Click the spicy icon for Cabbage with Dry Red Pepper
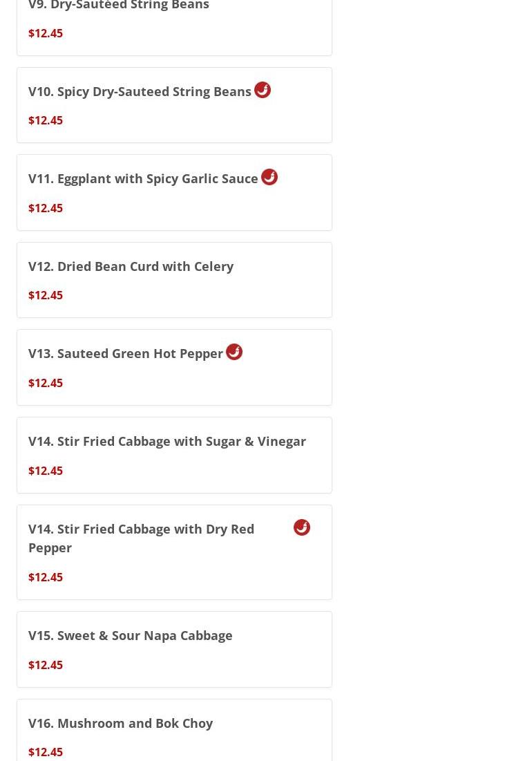The height and width of the screenshot is (761, 532). click(x=302, y=527)
